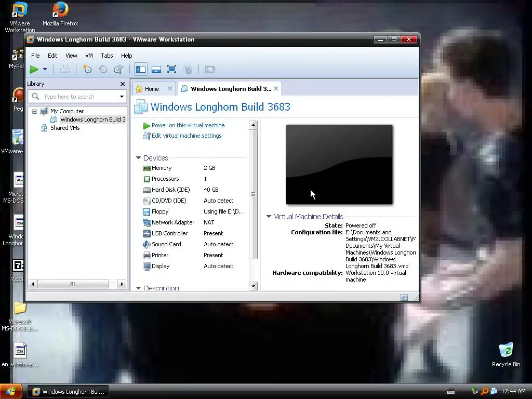This screenshot has height=399, width=532.
Task: Click the Revert to Snapshot toolbar icon
Action: (103, 69)
